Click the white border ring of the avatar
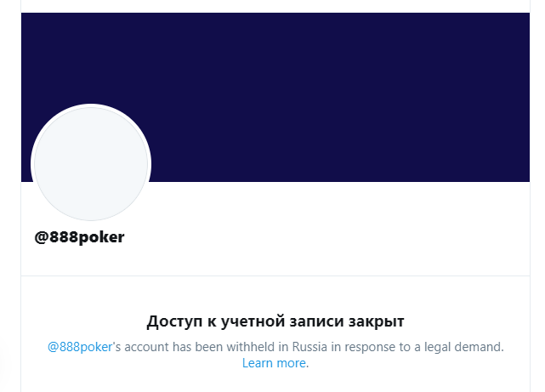Viewport: 545px width, 392px height. [x=91, y=105]
